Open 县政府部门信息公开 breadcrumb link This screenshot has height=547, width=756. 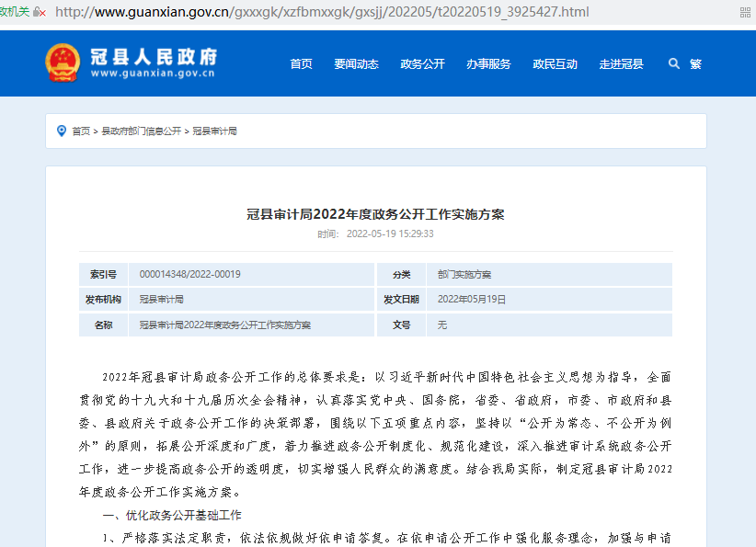[x=142, y=131]
